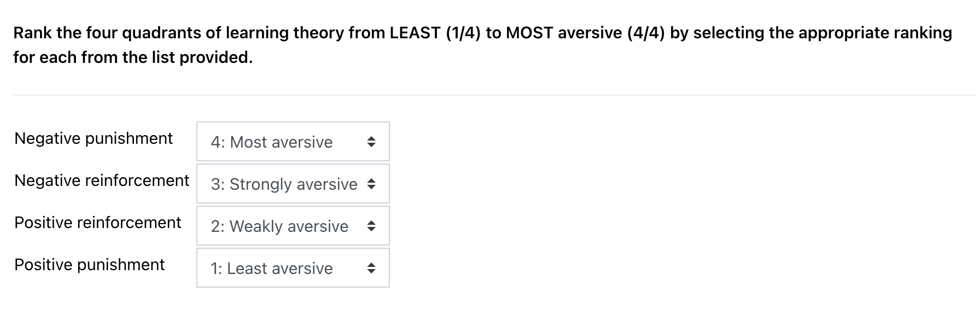Click the up-down arrow beside '4: Most aversive'
This screenshot has width=980, height=315.
[371, 142]
